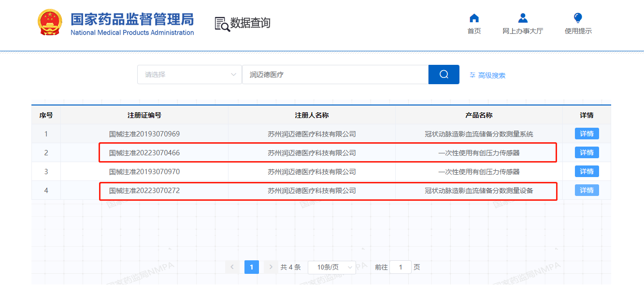Click the 注册人名称 column header
644x299 pixels.
(x=312, y=115)
